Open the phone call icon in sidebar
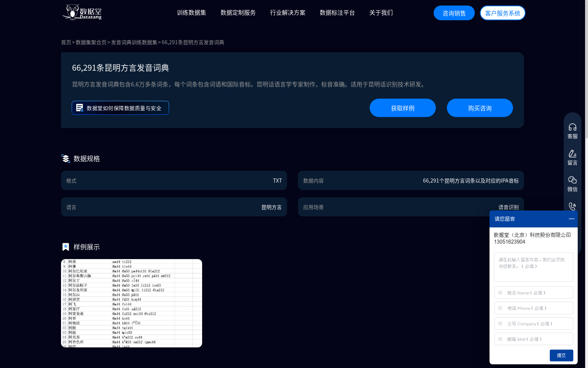 coord(572,206)
